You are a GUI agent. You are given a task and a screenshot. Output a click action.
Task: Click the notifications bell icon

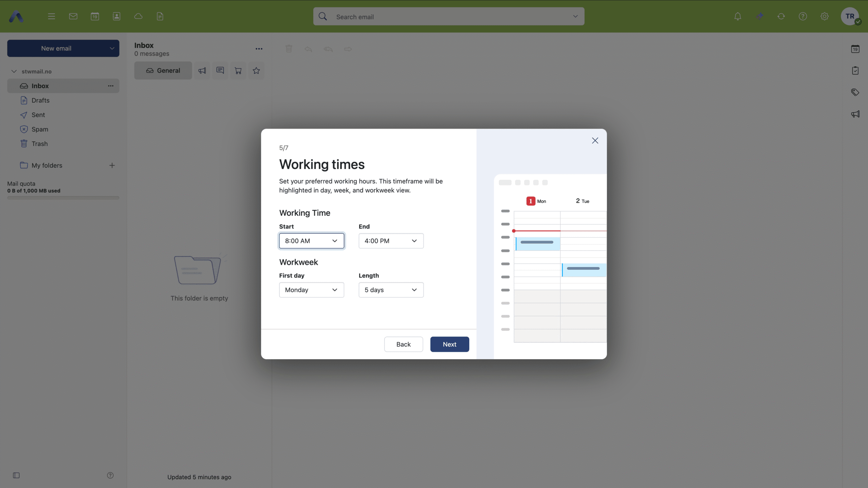click(x=737, y=16)
